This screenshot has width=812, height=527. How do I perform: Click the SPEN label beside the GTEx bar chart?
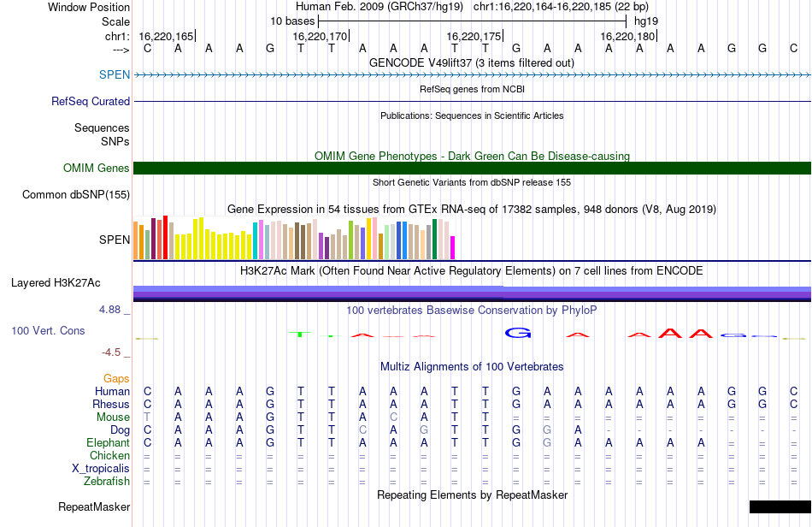[x=115, y=240]
